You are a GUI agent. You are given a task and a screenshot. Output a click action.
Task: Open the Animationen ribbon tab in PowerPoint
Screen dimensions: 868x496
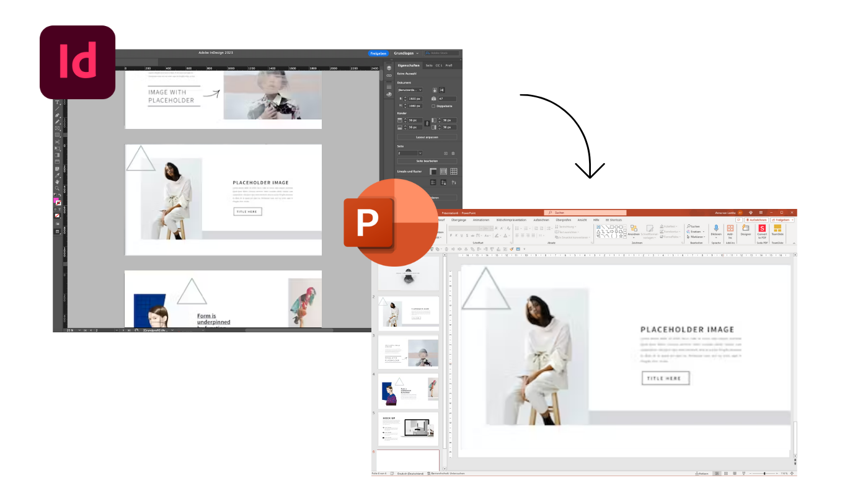[481, 219]
